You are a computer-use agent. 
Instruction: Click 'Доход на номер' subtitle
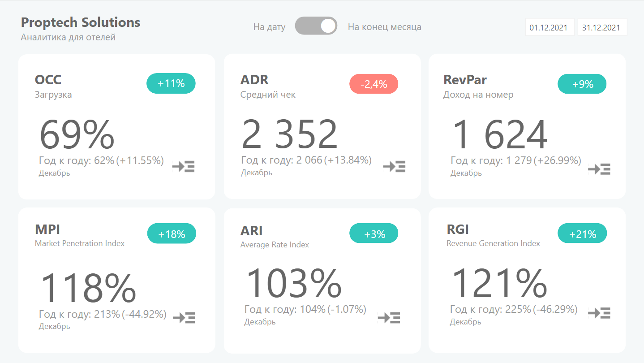point(478,95)
